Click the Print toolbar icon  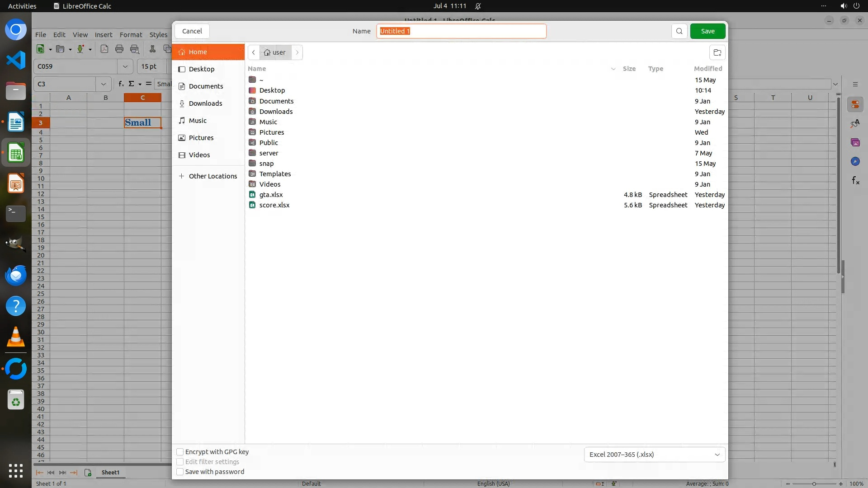tap(119, 49)
